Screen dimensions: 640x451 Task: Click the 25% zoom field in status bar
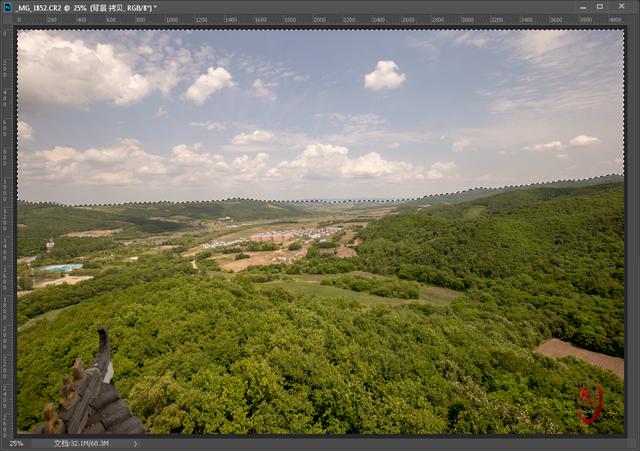(16, 443)
